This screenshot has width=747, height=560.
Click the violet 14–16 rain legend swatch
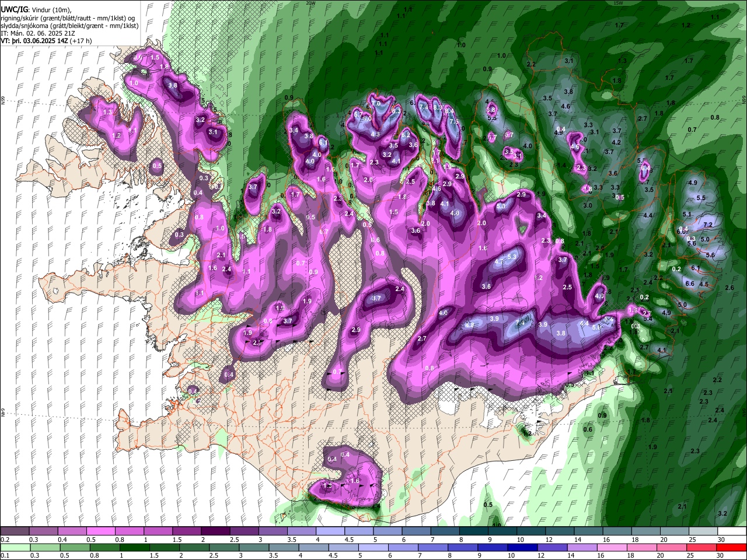[x=582, y=547]
